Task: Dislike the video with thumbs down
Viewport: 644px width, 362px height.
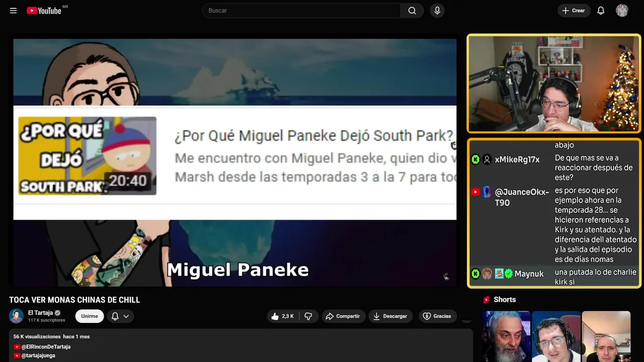Action: pos(308,316)
